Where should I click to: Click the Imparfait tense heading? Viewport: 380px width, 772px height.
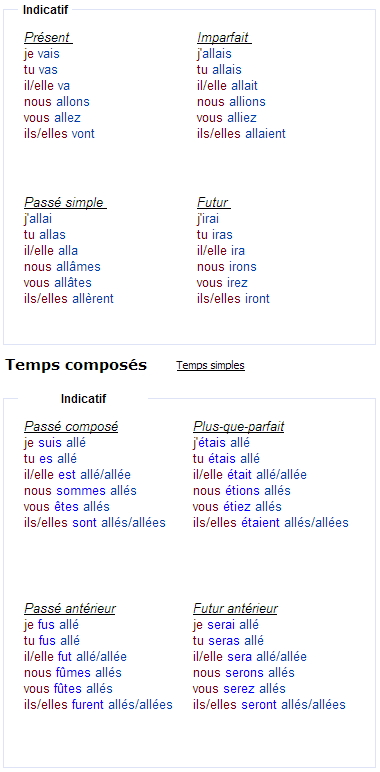click(x=224, y=37)
